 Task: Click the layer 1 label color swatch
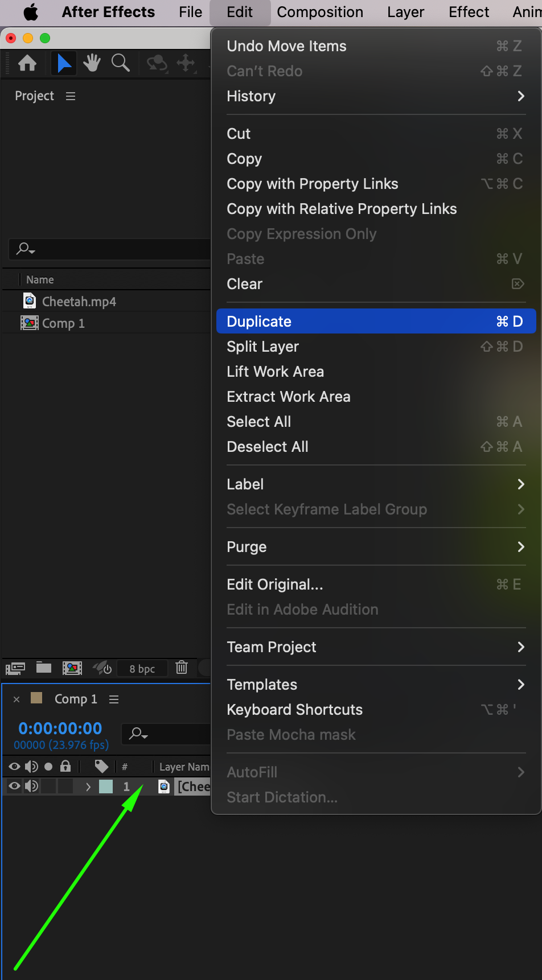(106, 787)
